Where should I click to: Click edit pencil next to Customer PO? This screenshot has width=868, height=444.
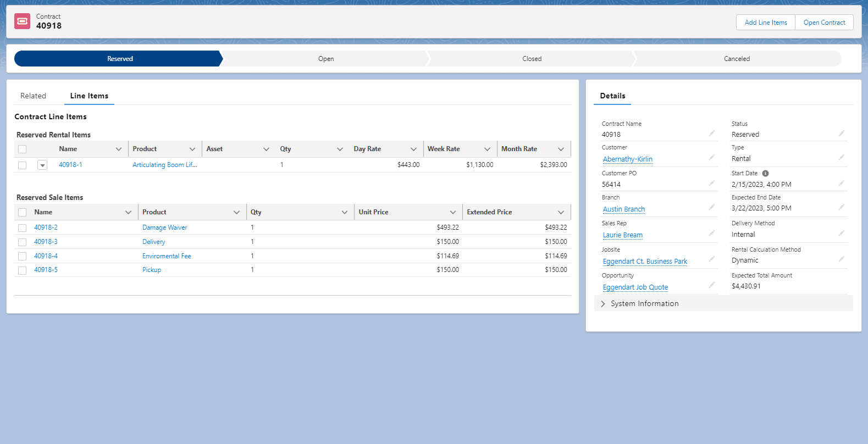coord(711,184)
